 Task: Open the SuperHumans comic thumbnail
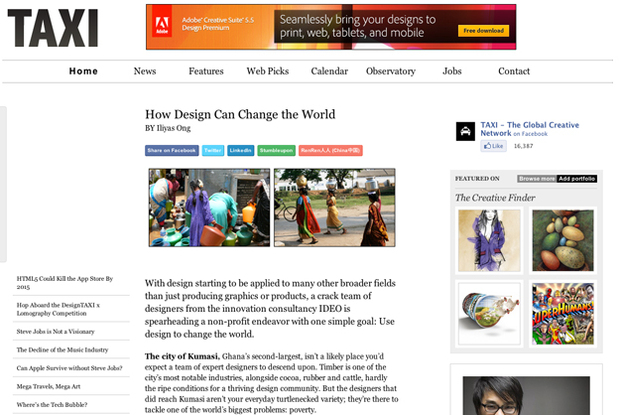click(x=563, y=313)
